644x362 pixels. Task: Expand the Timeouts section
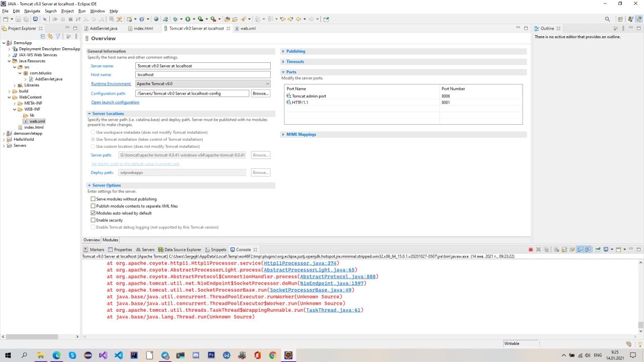[x=283, y=61]
